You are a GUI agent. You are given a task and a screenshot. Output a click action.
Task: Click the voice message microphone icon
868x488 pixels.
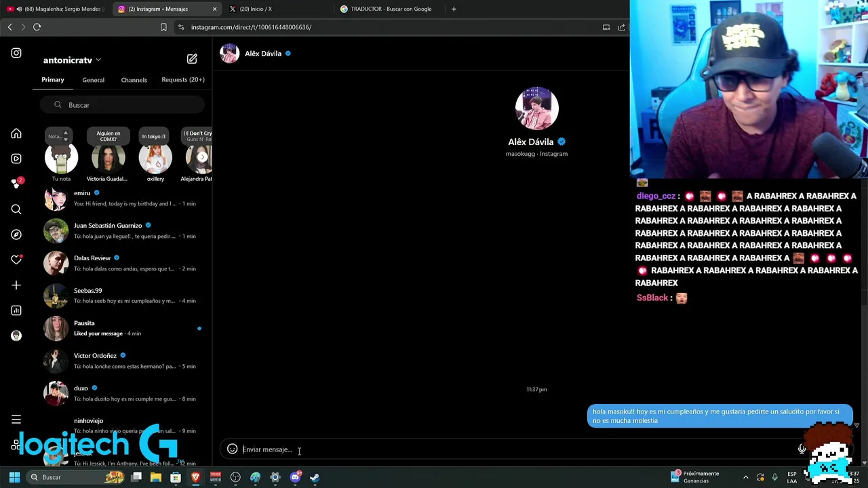pos(802,449)
